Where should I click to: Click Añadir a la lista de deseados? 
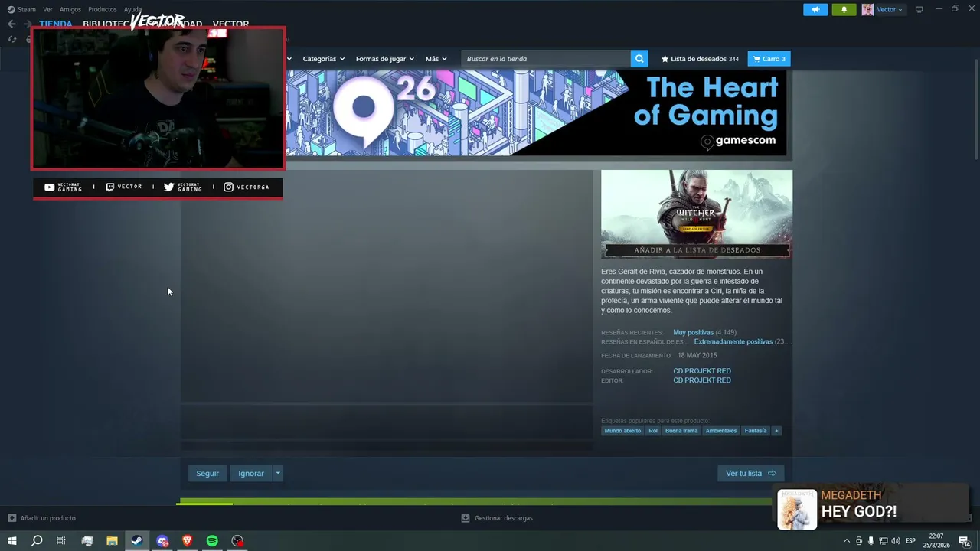tap(697, 250)
